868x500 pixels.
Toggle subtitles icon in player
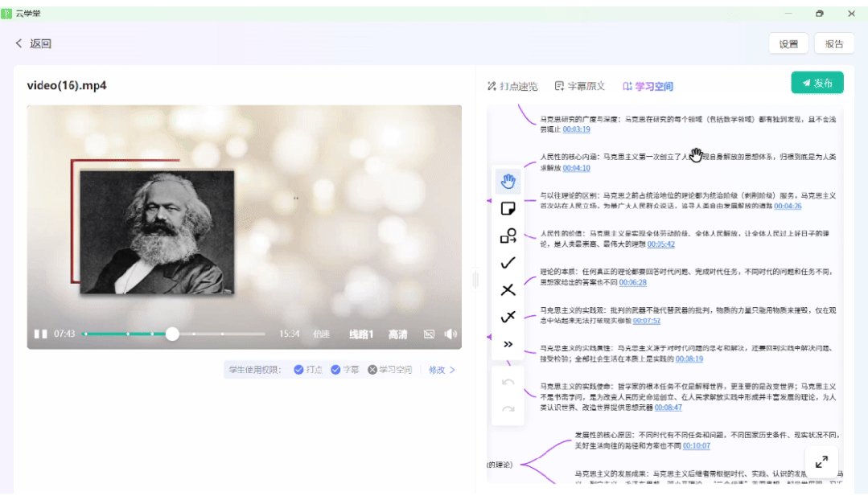pos(429,334)
